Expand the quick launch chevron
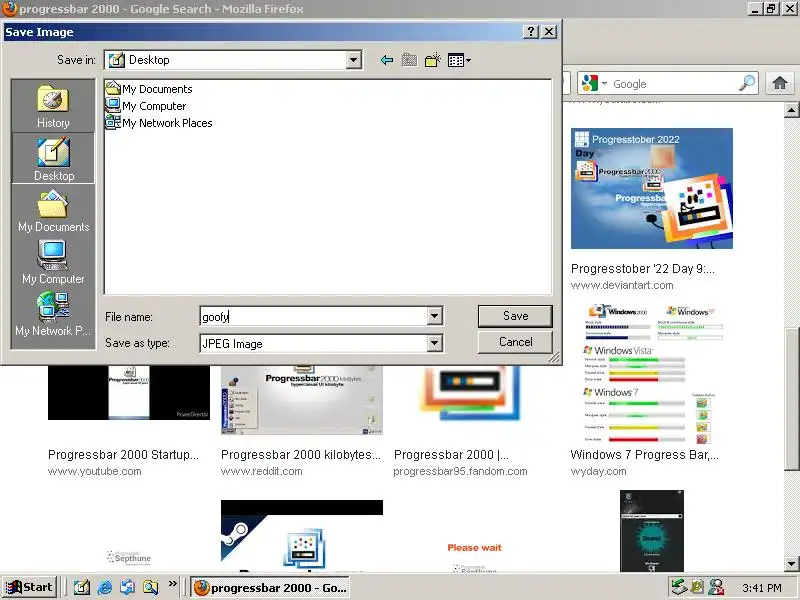This screenshot has height=600, width=800. click(172, 584)
